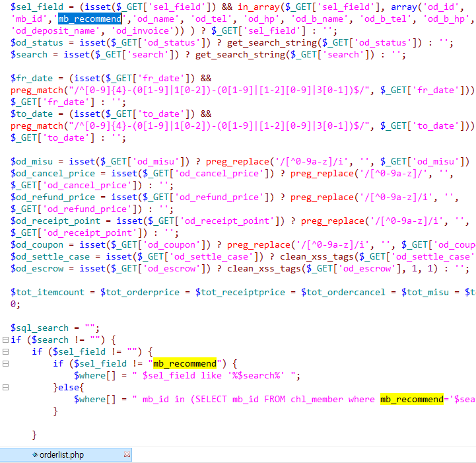476x463 pixels.
Task: Collapse the fold beside the $sel_field != "mb_recommend" line
Action: [x=5, y=364]
